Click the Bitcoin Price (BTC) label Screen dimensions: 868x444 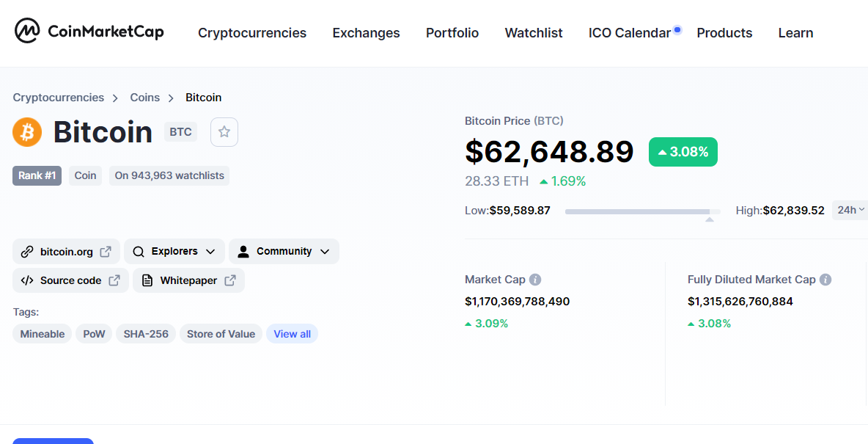514,121
